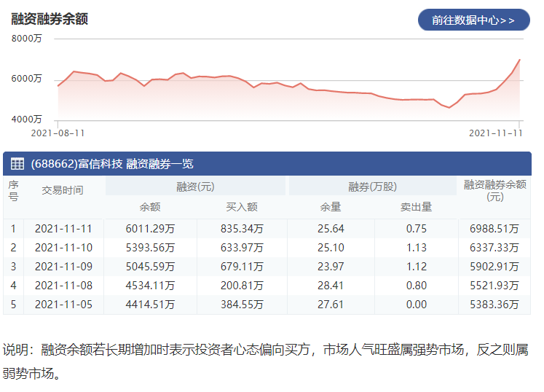
Task: Click the 卖出量 sub-header
Action: pos(416,207)
